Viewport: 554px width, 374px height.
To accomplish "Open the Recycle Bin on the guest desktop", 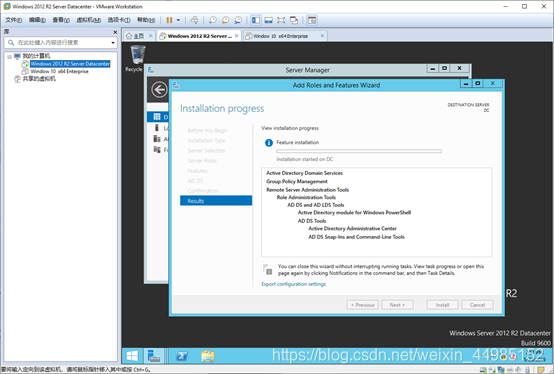I will (137, 59).
